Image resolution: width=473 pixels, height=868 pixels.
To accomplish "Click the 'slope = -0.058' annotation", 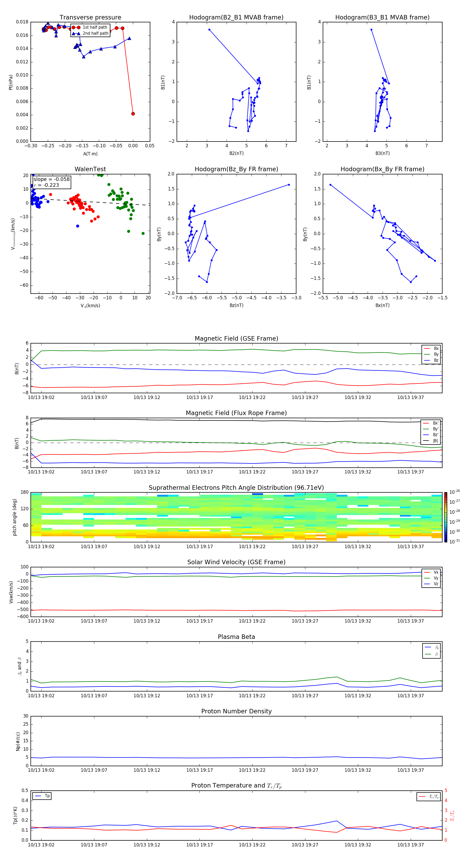I will click(52, 179).
